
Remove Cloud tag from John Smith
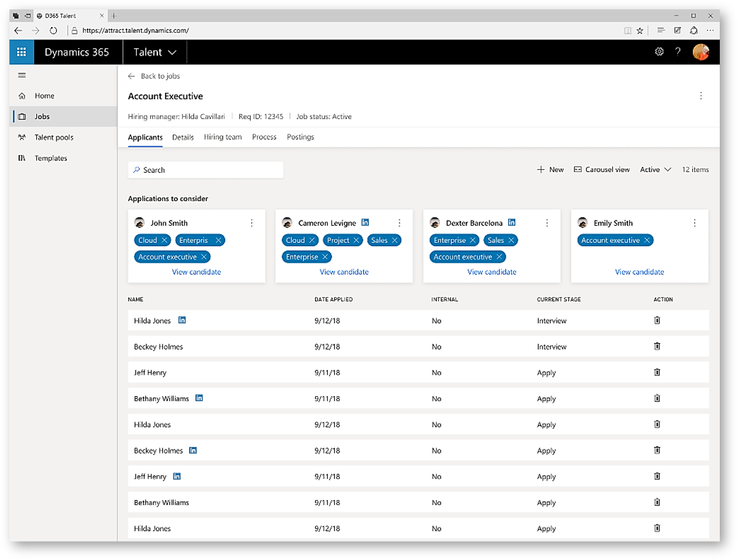pos(165,240)
